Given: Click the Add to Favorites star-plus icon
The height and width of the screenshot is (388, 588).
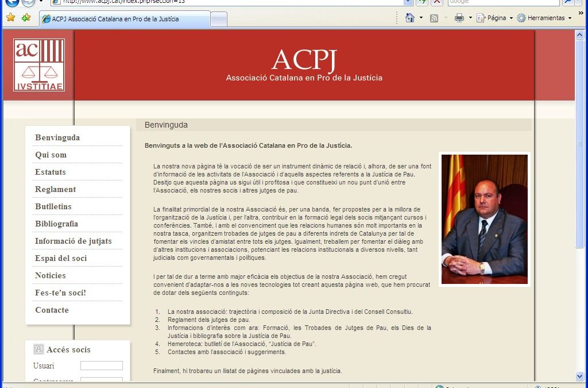Looking at the screenshot, I should click(25, 17).
